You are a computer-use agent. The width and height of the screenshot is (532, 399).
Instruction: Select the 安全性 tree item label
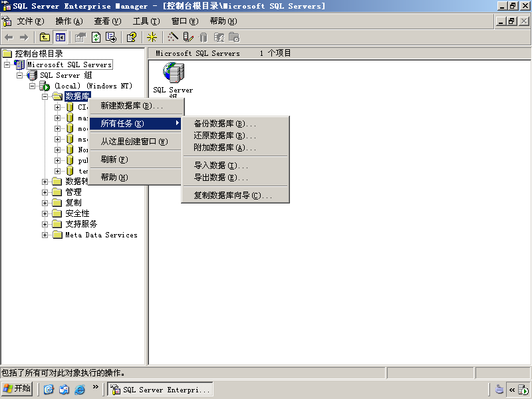(x=77, y=213)
